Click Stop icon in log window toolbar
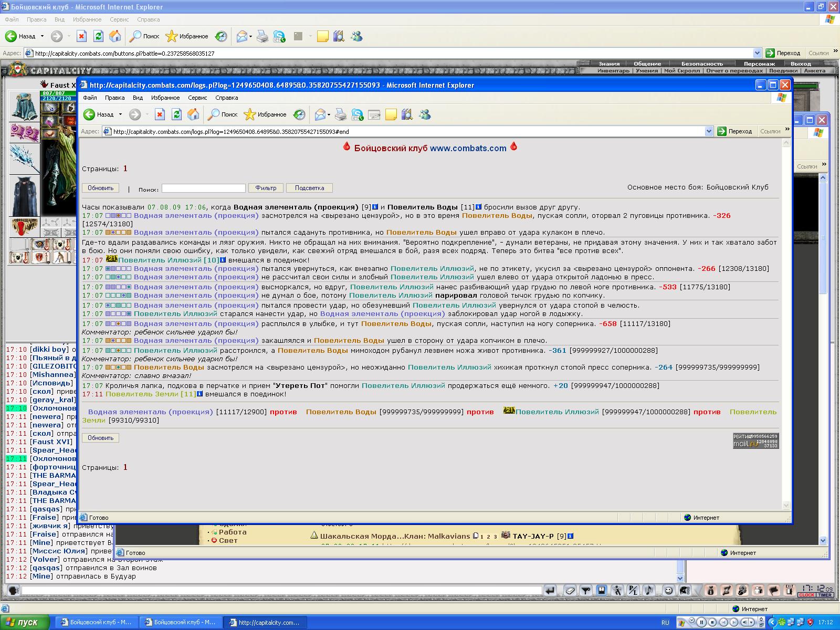 pos(160,114)
